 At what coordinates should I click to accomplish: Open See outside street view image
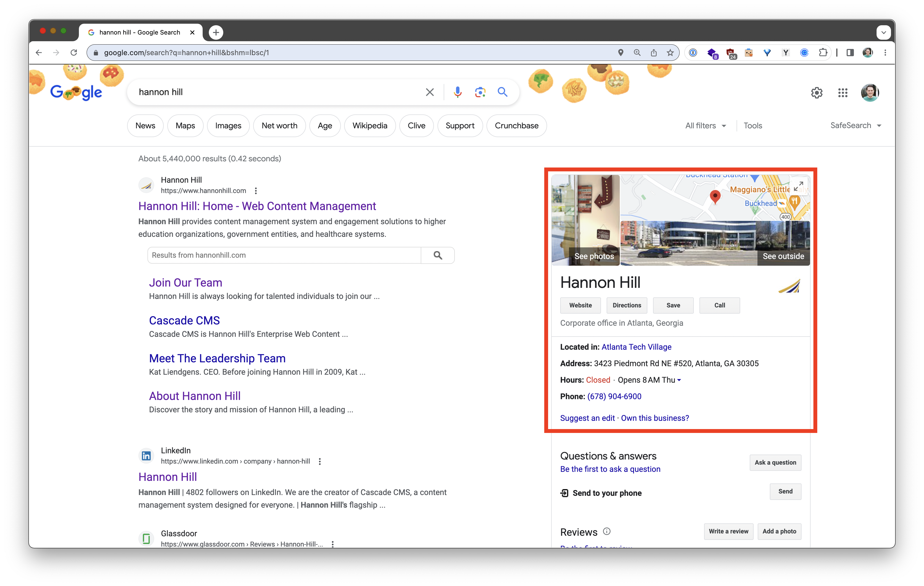click(x=715, y=244)
